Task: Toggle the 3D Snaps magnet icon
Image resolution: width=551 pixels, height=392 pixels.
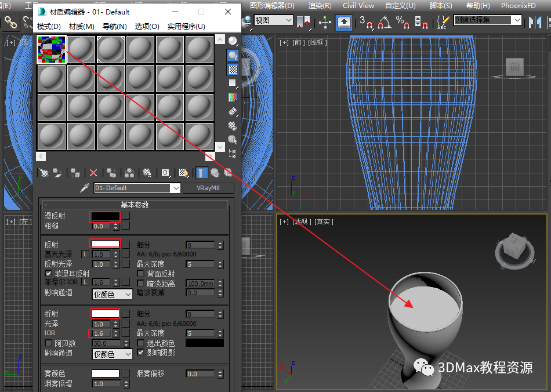Action: pos(366,22)
